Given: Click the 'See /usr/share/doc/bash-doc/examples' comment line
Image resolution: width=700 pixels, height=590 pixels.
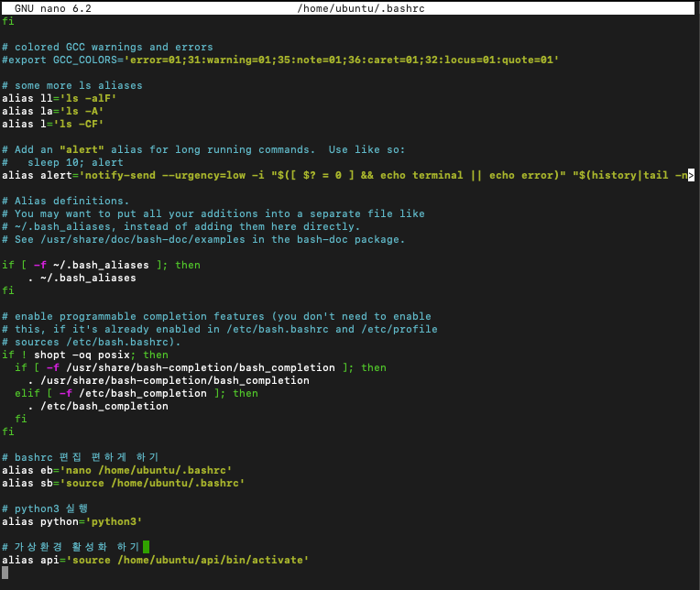Looking at the screenshot, I should 203,240.
